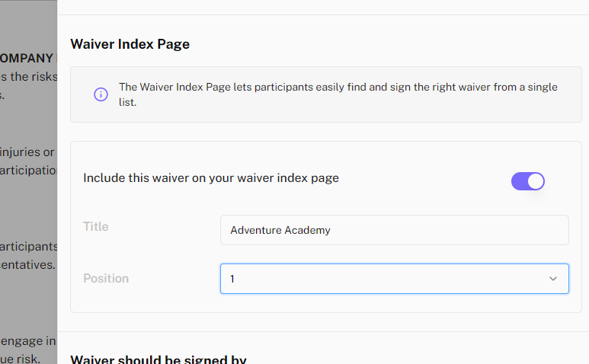Click the info icon in the notice banner

pos(101,94)
